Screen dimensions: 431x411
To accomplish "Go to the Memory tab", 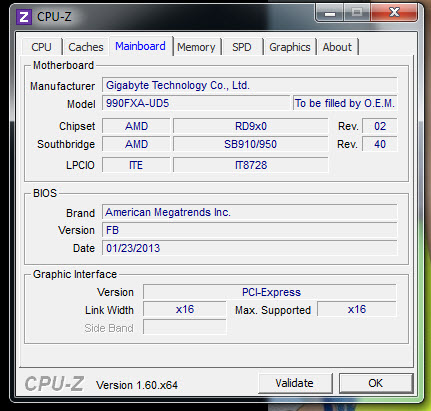I will tap(196, 47).
